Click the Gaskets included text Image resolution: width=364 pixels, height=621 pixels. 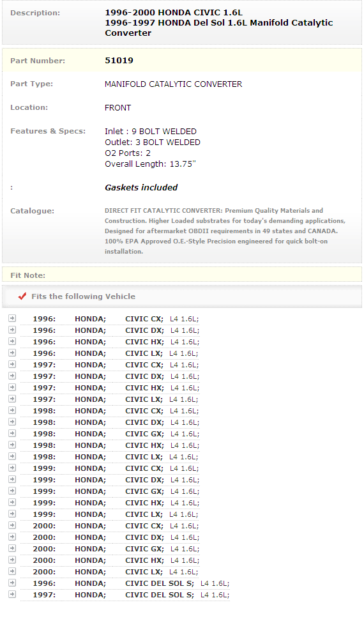coord(141,187)
